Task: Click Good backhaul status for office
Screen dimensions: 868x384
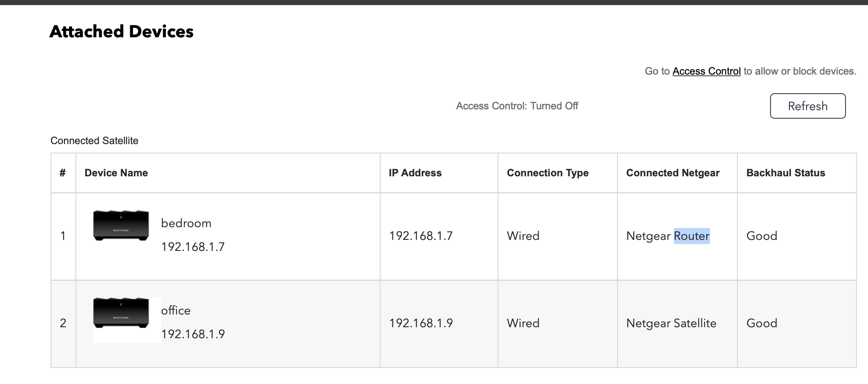Action: pyautogui.click(x=762, y=323)
